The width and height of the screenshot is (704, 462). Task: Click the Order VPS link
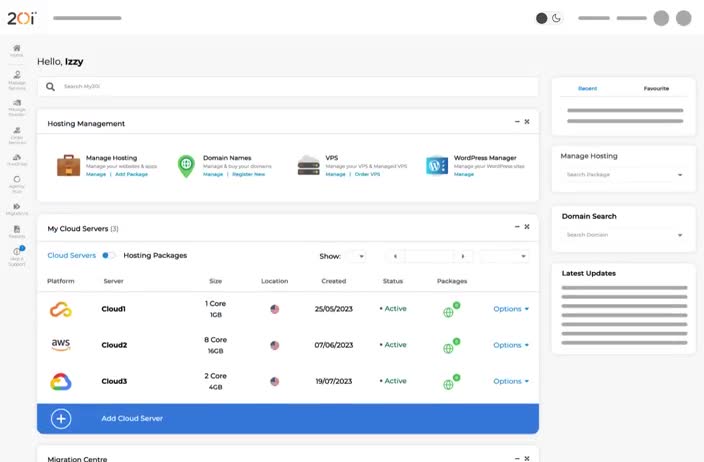click(x=367, y=174)
